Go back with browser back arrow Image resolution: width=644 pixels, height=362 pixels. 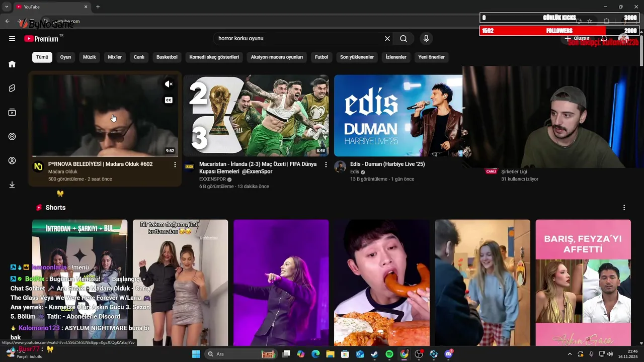(7, 21)
